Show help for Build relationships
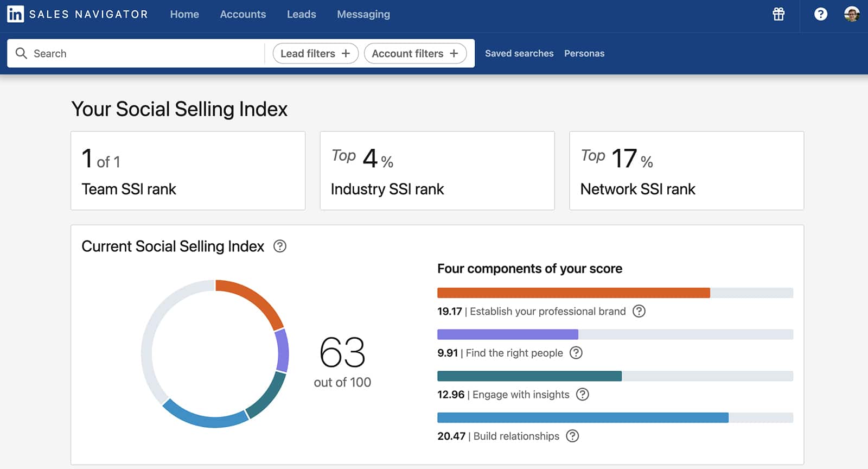Image resolution: width=868 pixels, height=469 pixels. [x=572, y=436]
